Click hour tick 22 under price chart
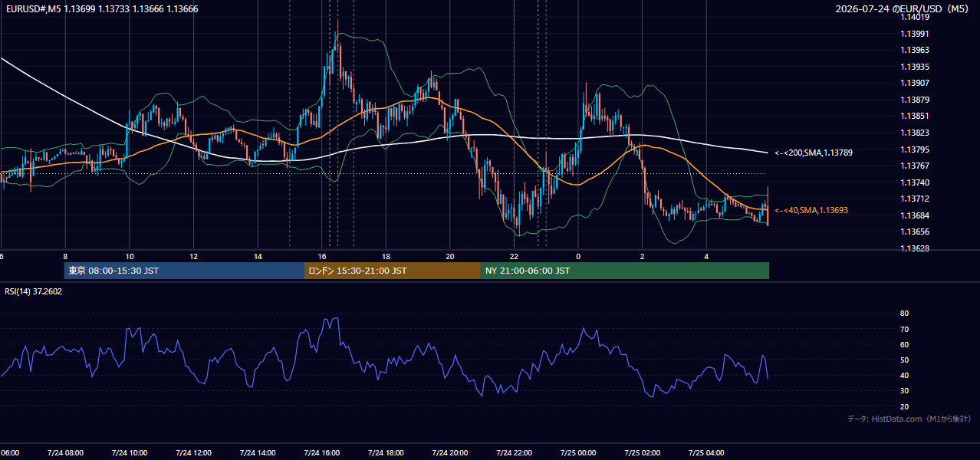This screenshot has height=460, width=980. click(x=515, y=256)
